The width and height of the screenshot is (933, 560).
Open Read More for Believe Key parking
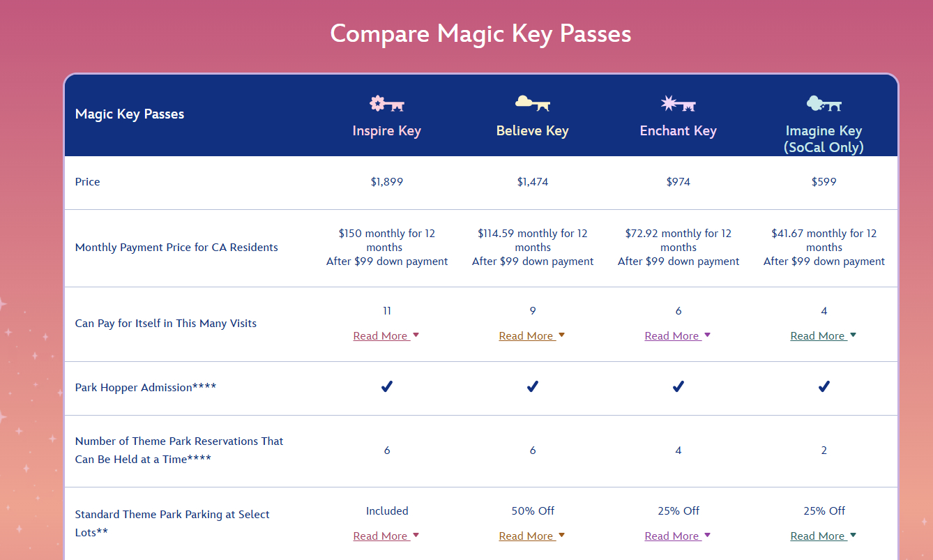(532, 536)
